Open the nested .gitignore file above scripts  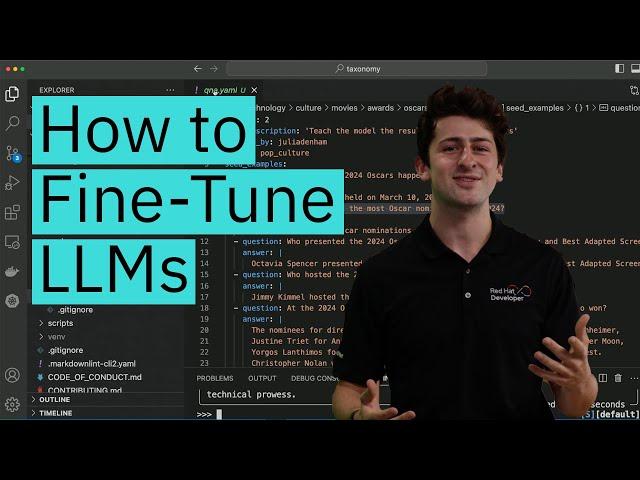click(x=75, y=310)
